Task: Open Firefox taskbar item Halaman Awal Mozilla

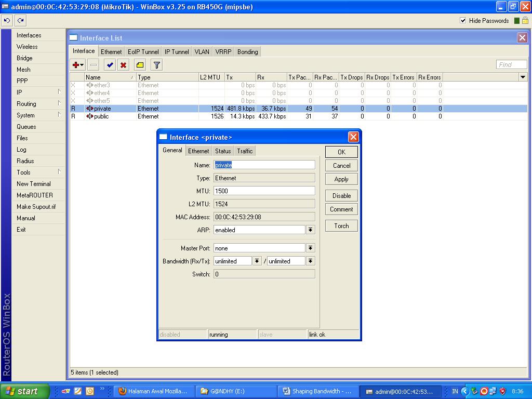Action: [154, 391]
